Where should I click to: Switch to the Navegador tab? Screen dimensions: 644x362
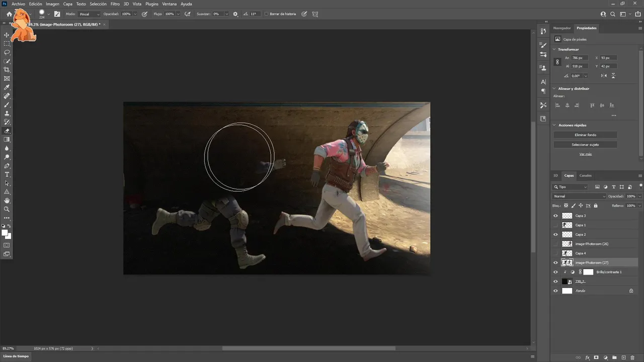tap(562, 28)
